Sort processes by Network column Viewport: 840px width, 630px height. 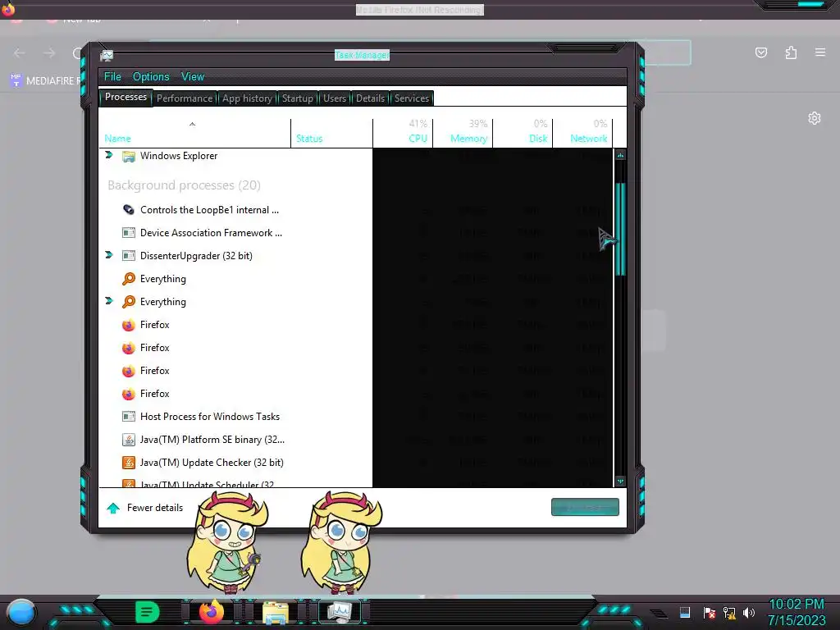coord(583,133)
